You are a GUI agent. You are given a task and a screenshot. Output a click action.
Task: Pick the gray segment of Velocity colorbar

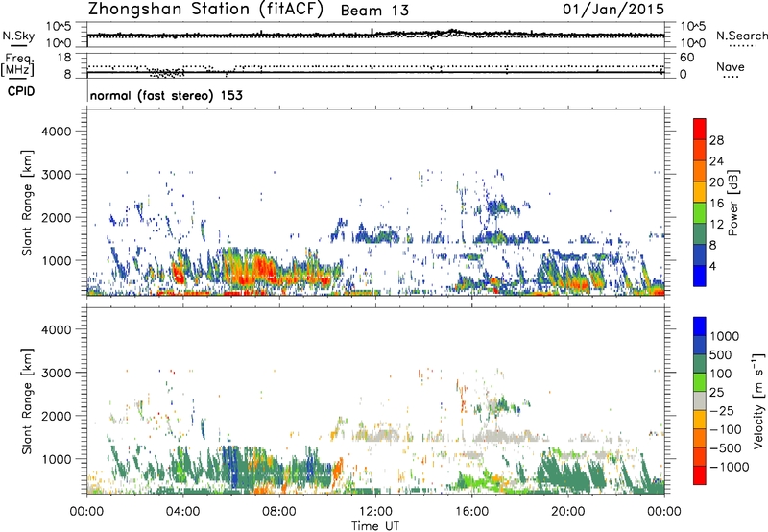tap(700, 401)
